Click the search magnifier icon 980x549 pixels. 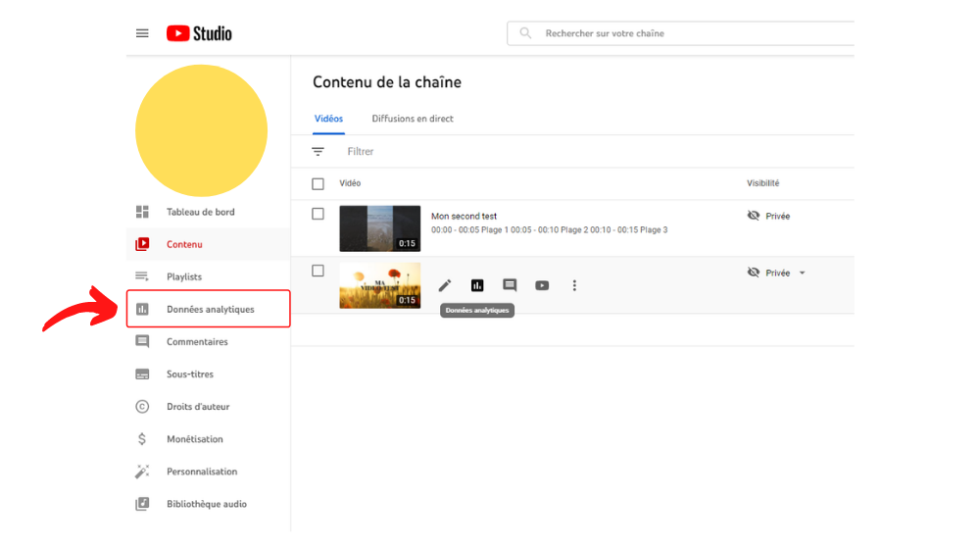pyautogui.click(x=525, y=33)
